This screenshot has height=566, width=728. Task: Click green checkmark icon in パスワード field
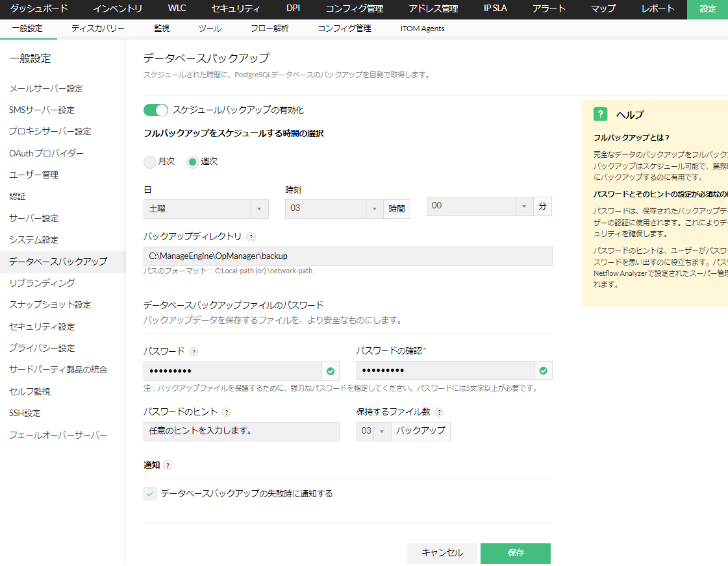(331, 371)
